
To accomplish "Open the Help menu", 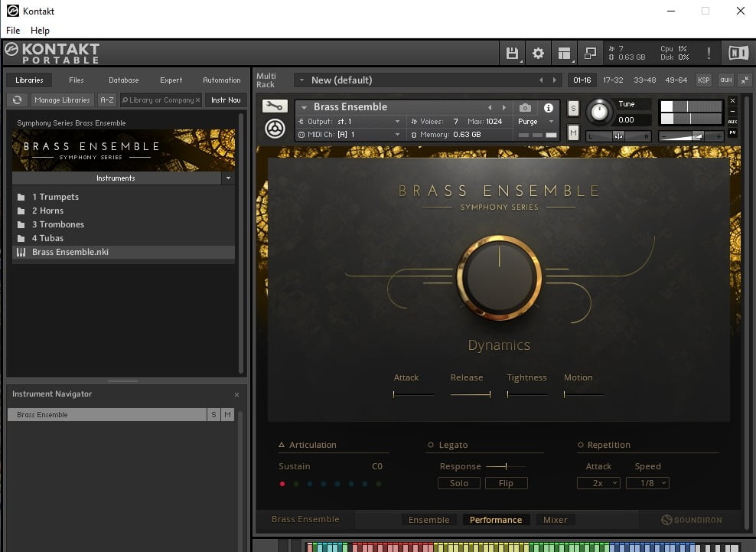I will (x=40, y=31).
